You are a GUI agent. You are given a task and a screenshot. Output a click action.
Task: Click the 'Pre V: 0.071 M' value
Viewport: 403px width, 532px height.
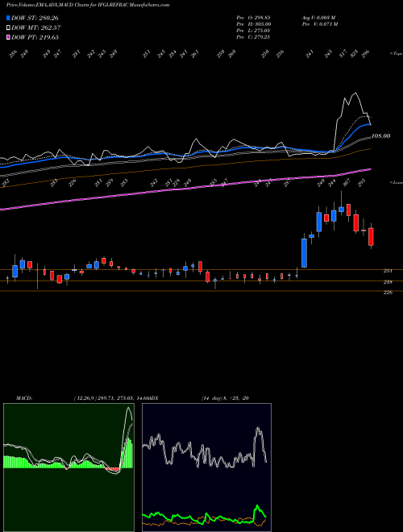tap(319, 24)
